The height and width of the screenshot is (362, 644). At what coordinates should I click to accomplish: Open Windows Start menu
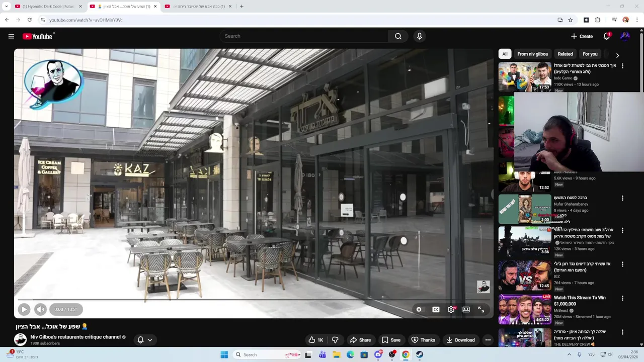[224, 354]
